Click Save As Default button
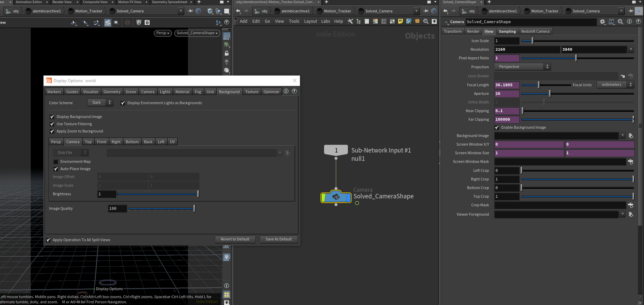This screenshot has width=644, height=305. pyautogui.click(x=278, y=239)
